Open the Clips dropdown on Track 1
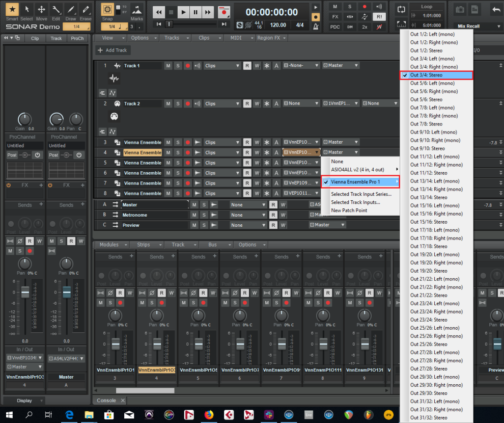This screenshot has height=423, width=504. pyautogui.click(x=222, y=66)
